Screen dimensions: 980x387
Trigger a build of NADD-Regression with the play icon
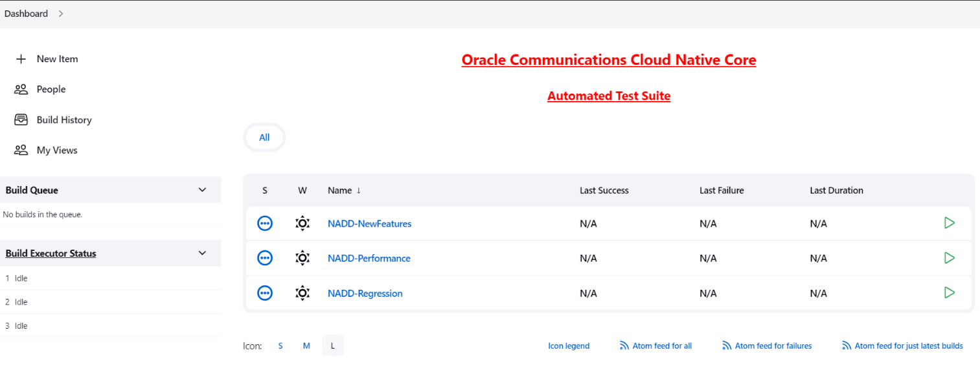[x=950, y=292]
